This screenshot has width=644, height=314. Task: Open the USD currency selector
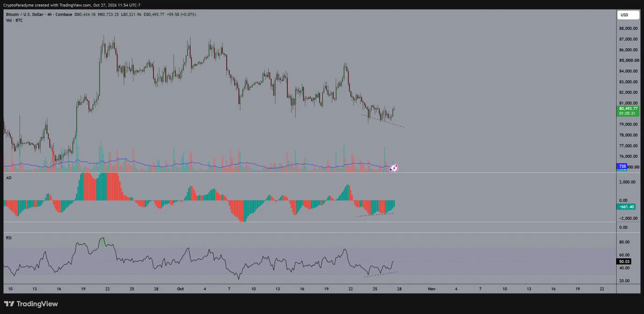point(628,15)
